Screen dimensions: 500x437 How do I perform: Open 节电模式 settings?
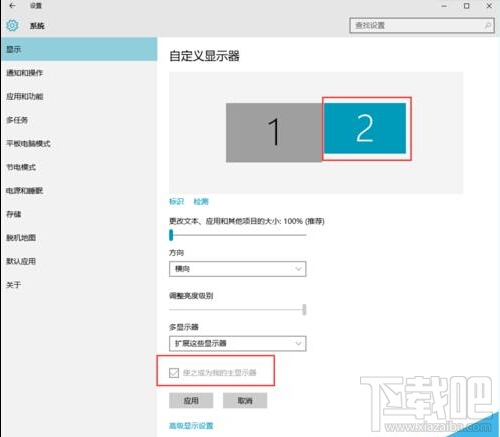[x=79, y=167]
